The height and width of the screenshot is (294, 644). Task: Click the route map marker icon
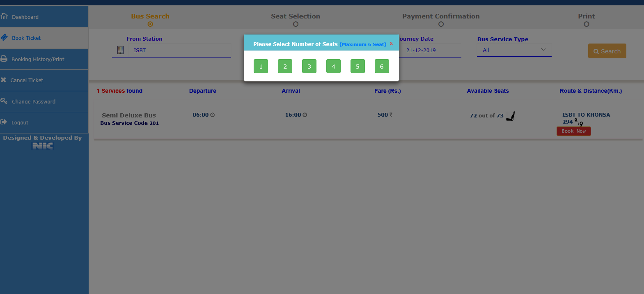pyautogui.click(x=579, y=122)
